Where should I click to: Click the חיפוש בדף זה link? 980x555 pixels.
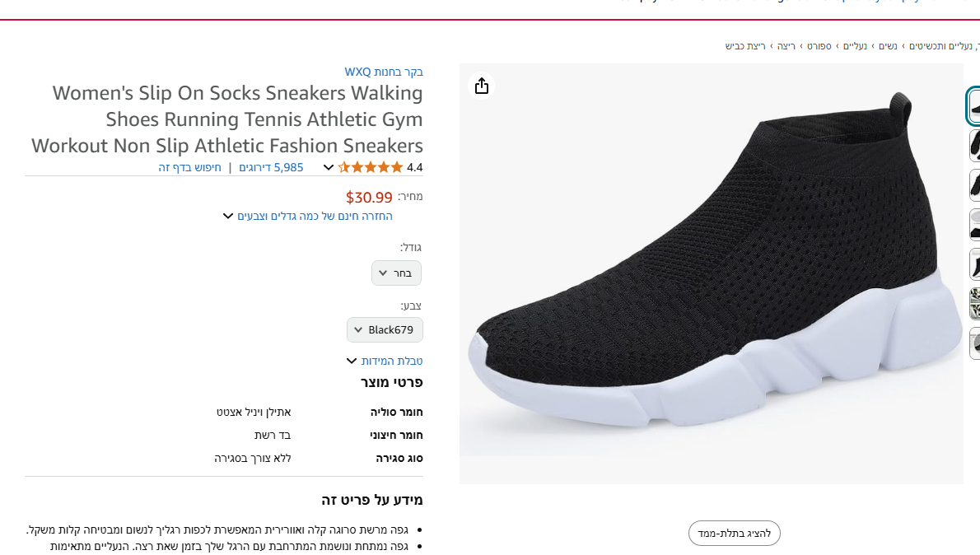[190, 167]
